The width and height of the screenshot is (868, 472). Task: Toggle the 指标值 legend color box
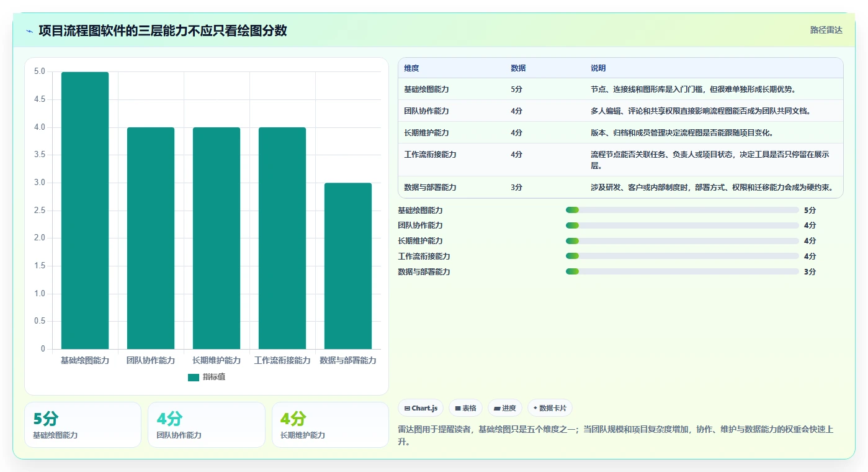194,377
